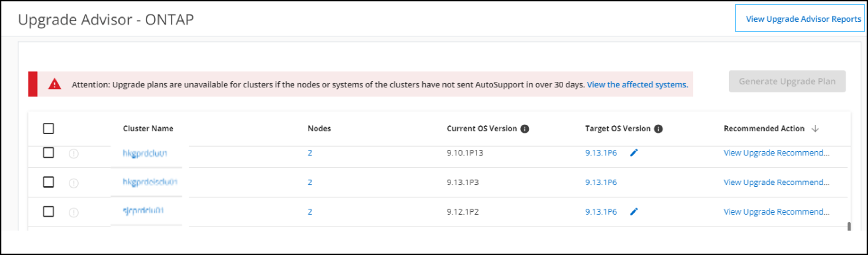Image resolution: width=868 pixels, height=255 pixels.
Task: Click status icon in 9.12.1P2 row
Action: click(x=74, y=212)
